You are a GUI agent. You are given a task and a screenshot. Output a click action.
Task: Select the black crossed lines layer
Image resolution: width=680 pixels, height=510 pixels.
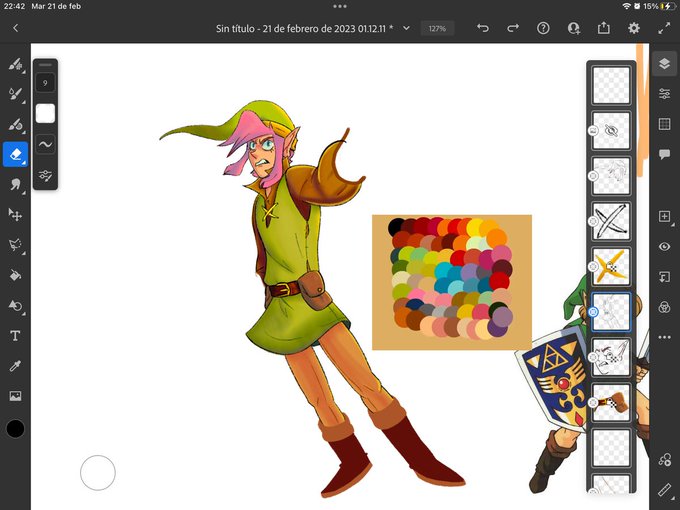(x=611, y=221)
